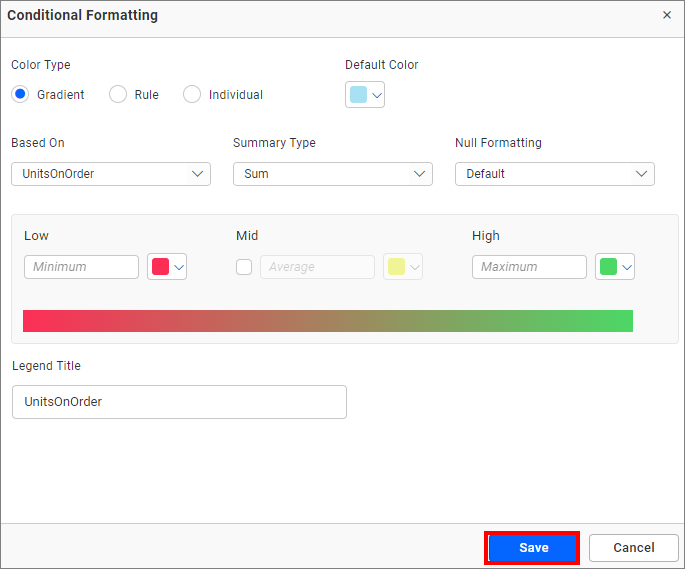Open the red Low color picker
The width and height of the screenshot is (685, 569).
[x=167, y=267]
